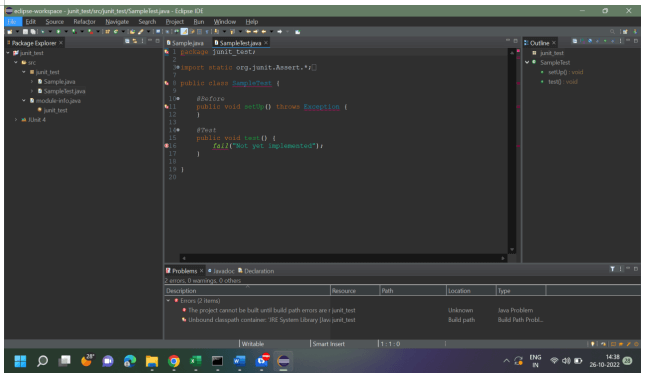Switch to the Declaration tab
The image size is (656, 377).
point(256,271)
